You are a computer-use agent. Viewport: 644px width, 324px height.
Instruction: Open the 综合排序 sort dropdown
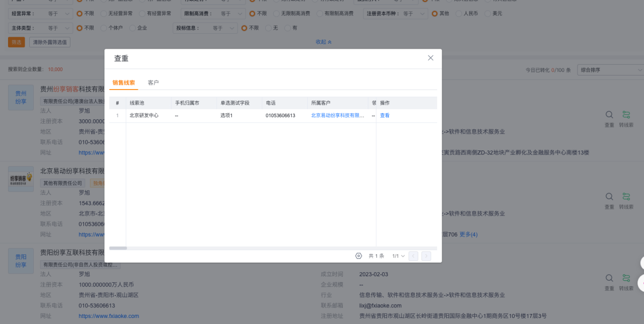610,70
